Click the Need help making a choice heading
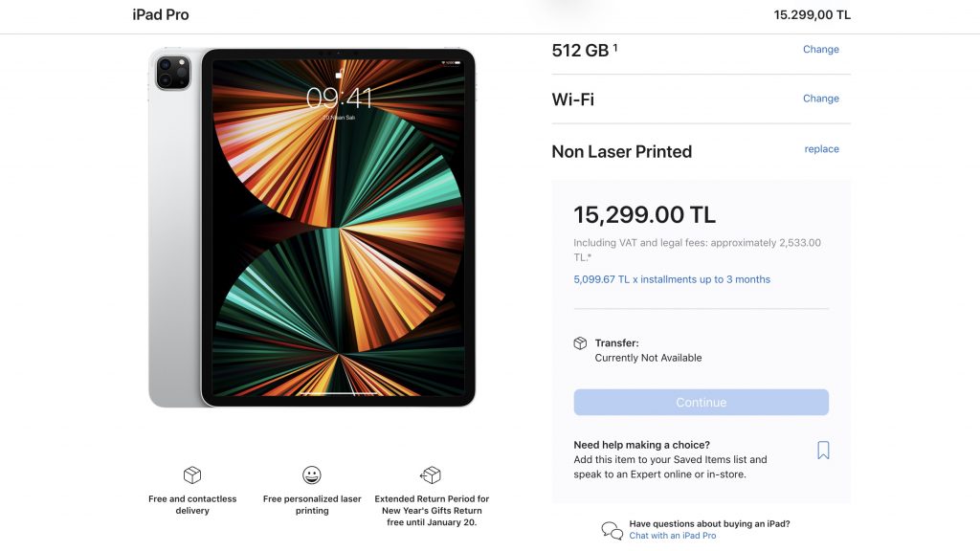 [x=641, y=445]
